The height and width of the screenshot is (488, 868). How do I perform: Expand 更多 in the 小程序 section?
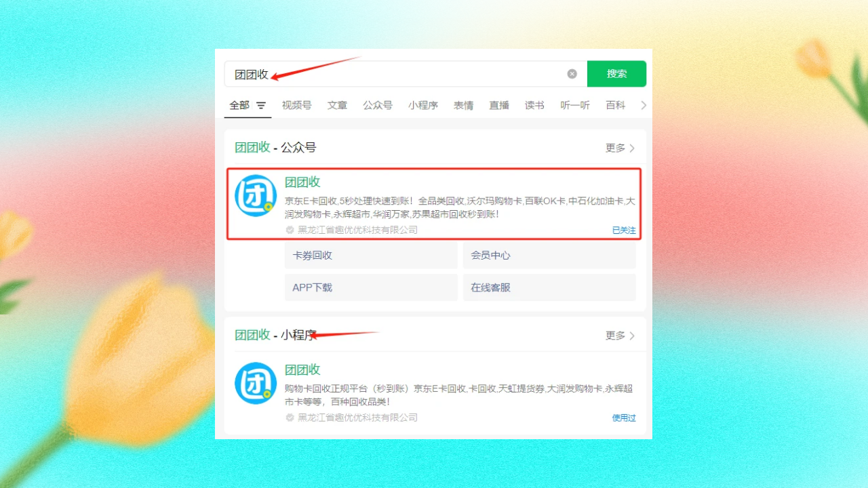click(x=620, y=335)
